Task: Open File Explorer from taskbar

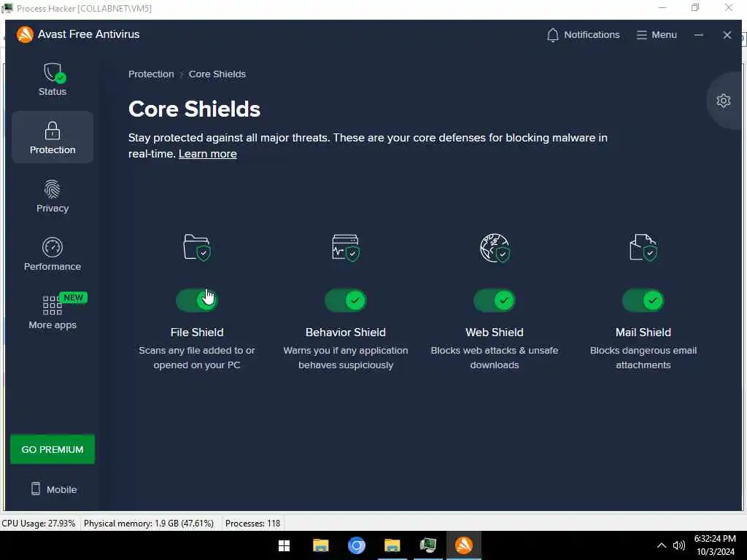Action: point(321,545)
